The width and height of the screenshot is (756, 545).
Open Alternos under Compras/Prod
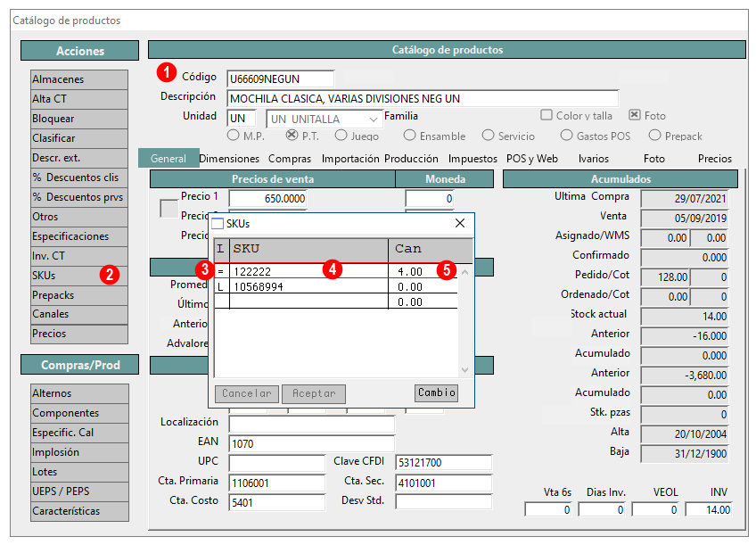click(x=79, y=393)
